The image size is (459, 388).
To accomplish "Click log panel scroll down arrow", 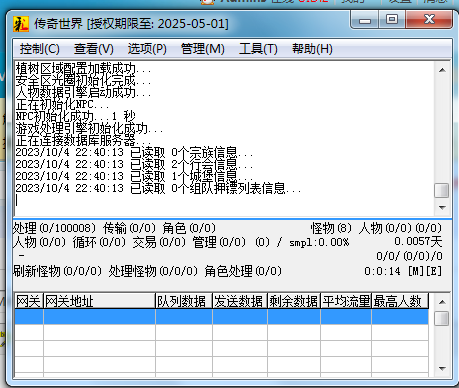I will tap(442, 208).
